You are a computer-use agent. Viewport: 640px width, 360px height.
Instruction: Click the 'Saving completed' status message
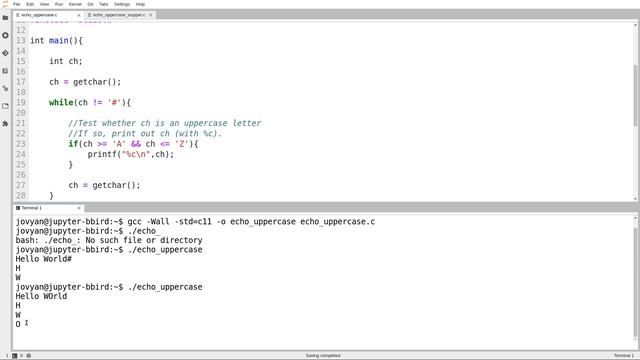[323, 356]
